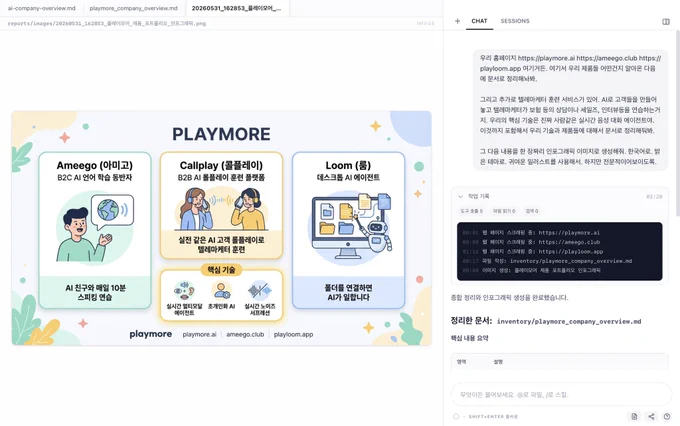This screenshot has height=426, width=680.
Task: Click the small circle status icon near Shift+Enter hint
Action: (x=456, y=416)
